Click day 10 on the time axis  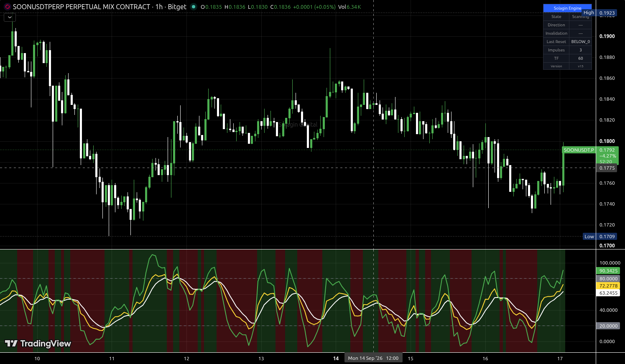[x=37, y=359]
